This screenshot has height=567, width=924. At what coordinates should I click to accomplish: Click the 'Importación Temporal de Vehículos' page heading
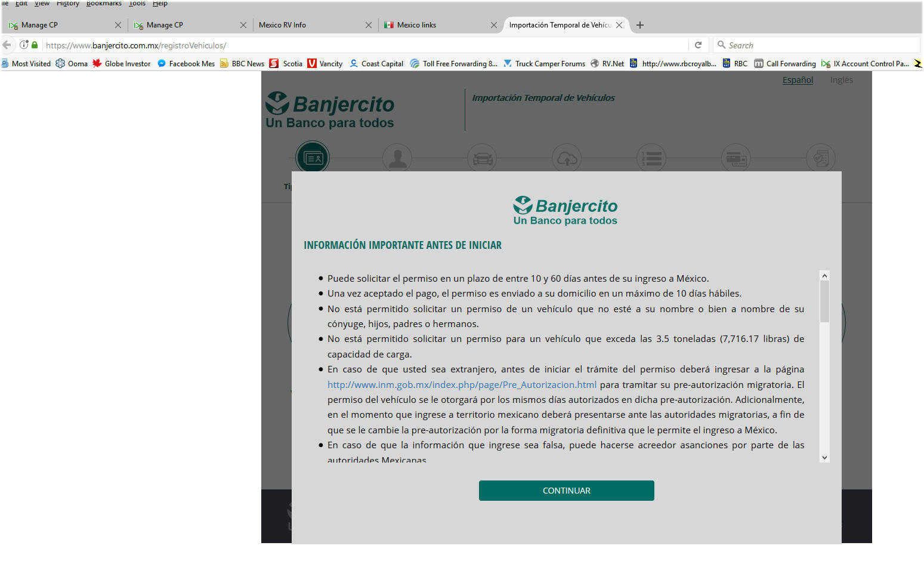pos(543,98)
